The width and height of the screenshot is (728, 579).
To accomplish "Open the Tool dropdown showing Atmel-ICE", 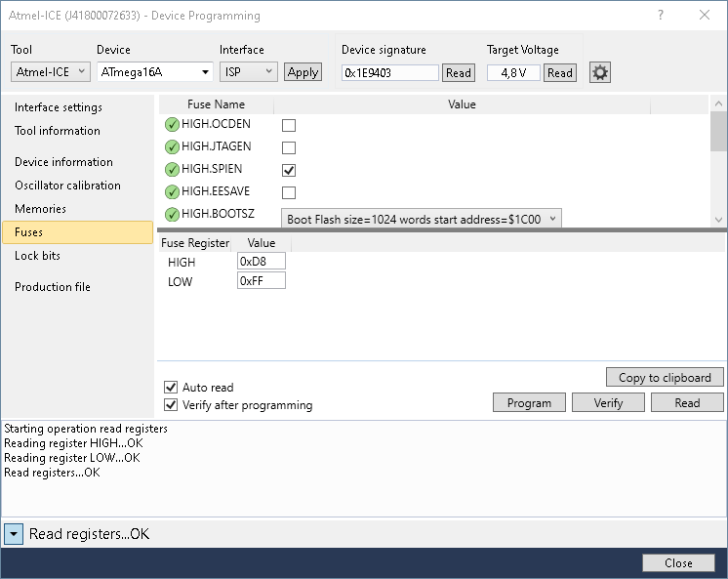I will (51, 72).
